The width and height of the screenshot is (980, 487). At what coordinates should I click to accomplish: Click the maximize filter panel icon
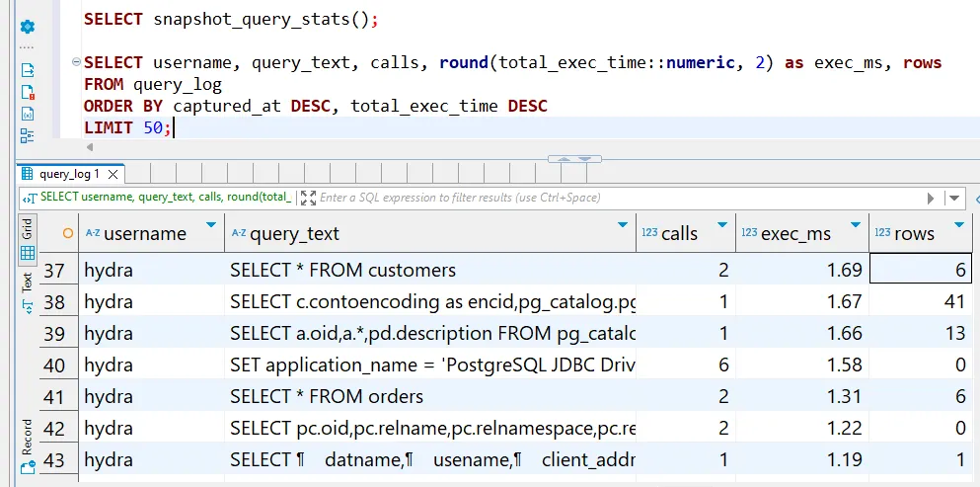pyautogui.click(x=308, y=198)
